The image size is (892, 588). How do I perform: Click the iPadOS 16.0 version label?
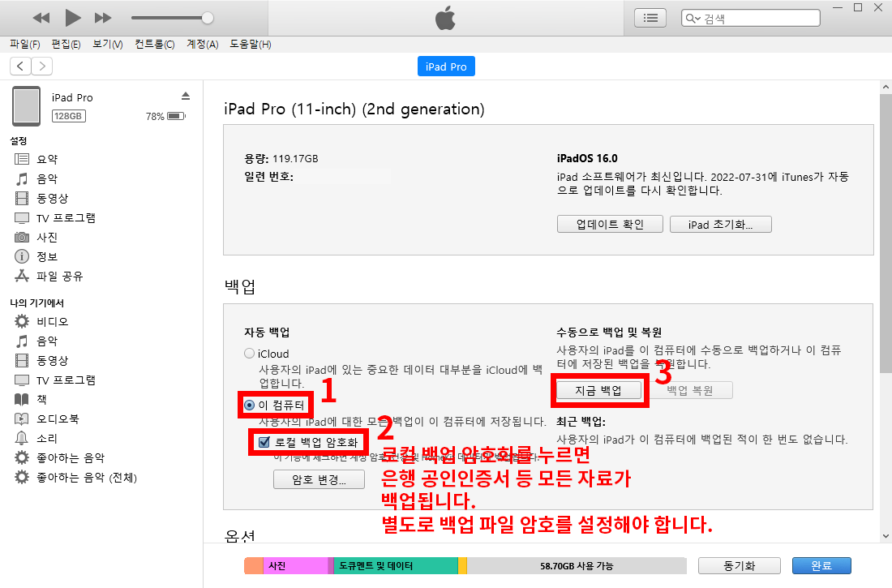pyautogui.click(x=587, y=159)
